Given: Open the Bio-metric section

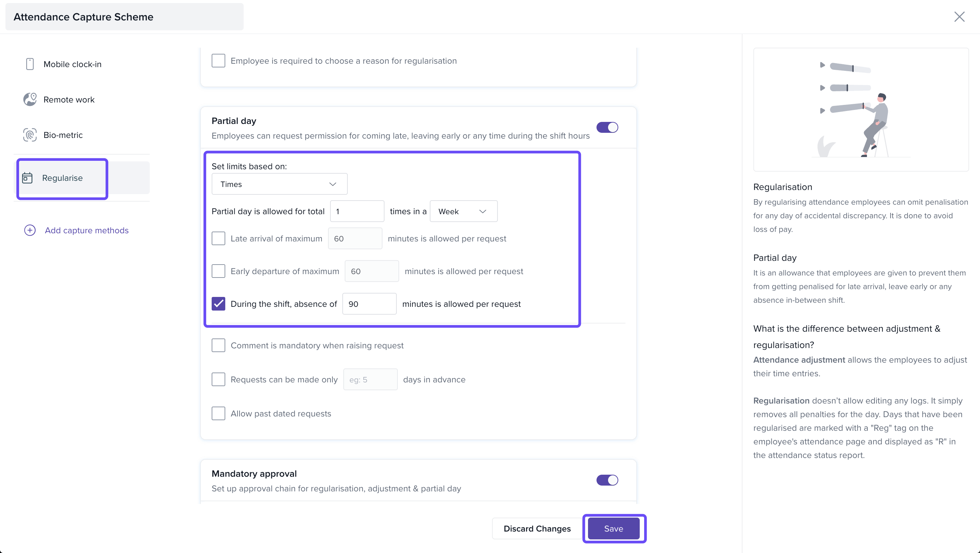Looking at the screenshot, I should [x=63, y=135].
